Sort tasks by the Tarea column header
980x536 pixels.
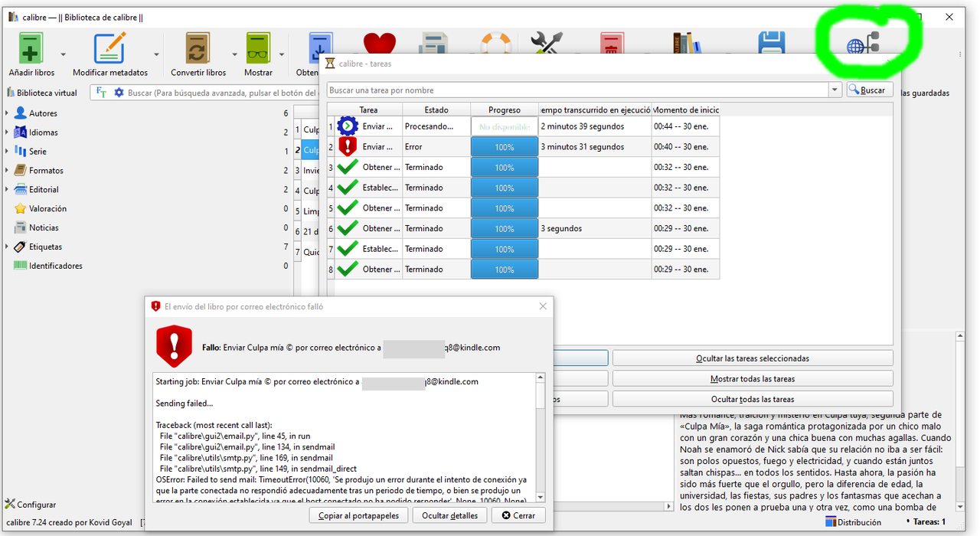369,110
